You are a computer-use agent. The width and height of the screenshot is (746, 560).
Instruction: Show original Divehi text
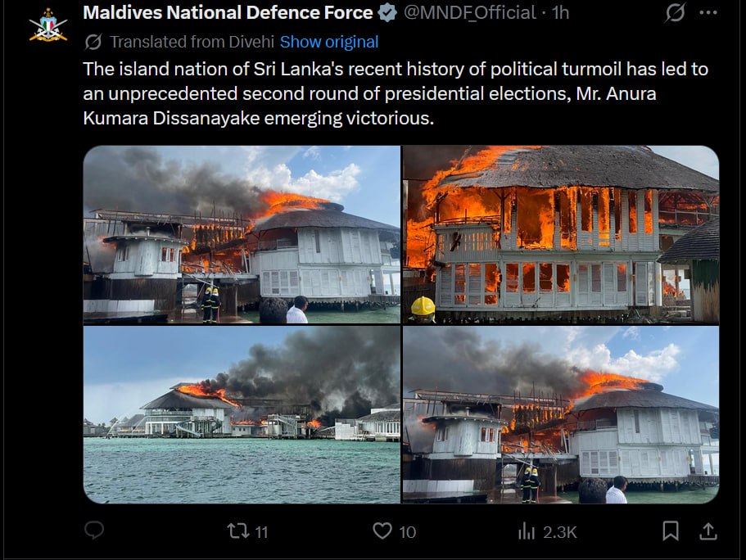pyautogui.click(x=329, y=42)
